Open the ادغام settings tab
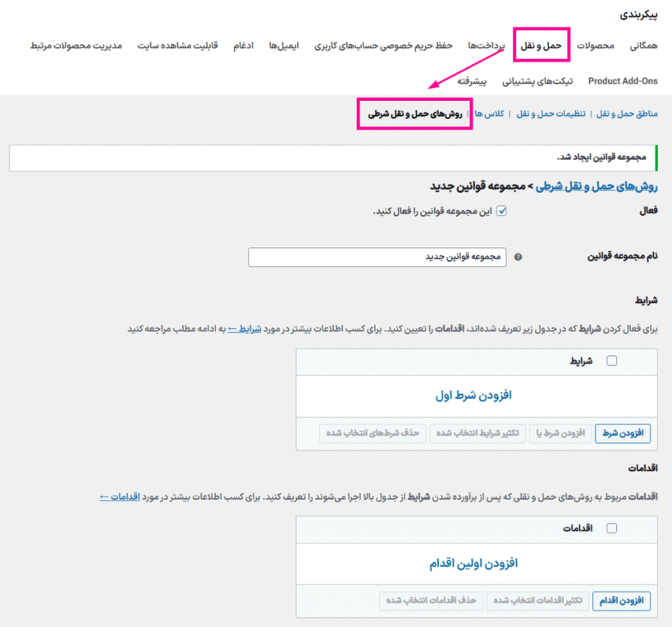This screenshot has height=627, width=672. (x=244, y=45)
